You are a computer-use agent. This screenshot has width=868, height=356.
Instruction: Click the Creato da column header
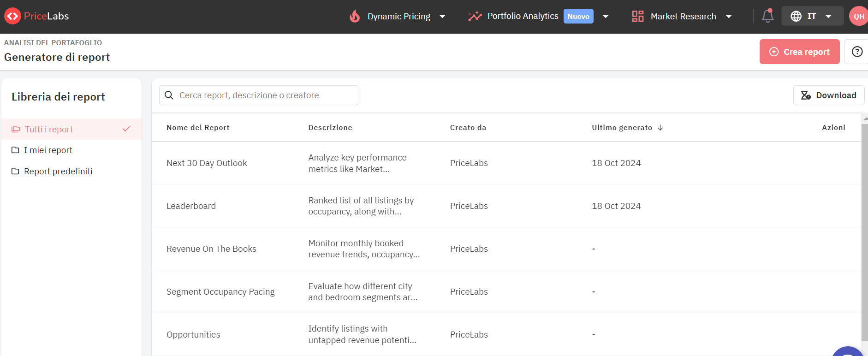click(468, 128)
